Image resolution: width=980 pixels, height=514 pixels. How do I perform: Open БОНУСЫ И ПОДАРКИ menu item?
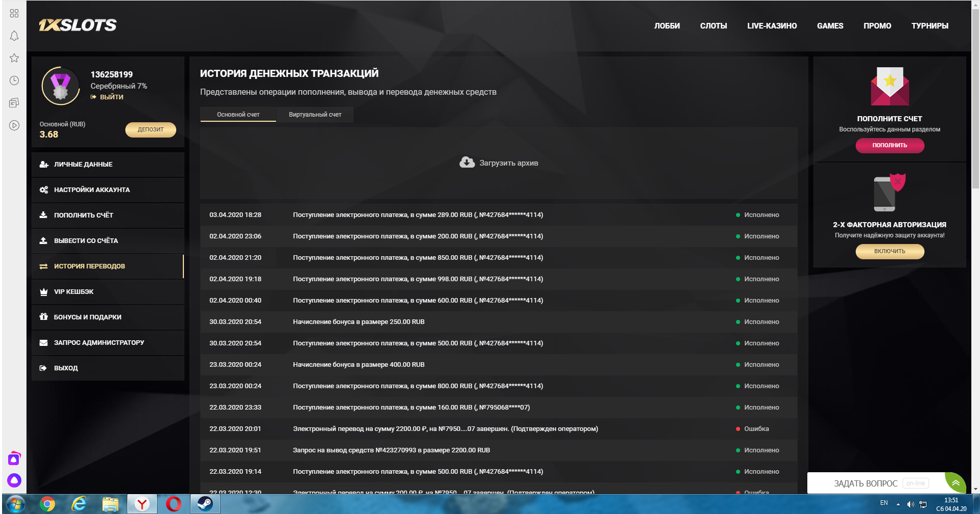pyautogui.click(x=108, y=317)
